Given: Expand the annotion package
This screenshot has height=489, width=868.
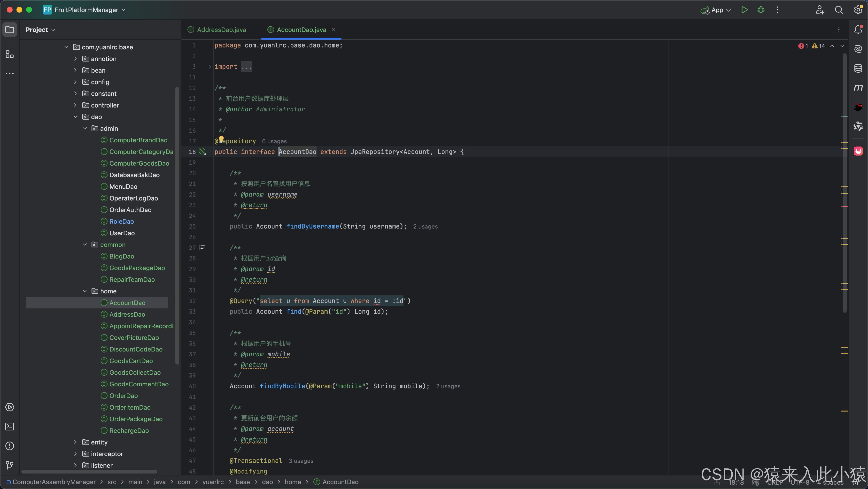Looking at the screenshot, I should (76, 59).
